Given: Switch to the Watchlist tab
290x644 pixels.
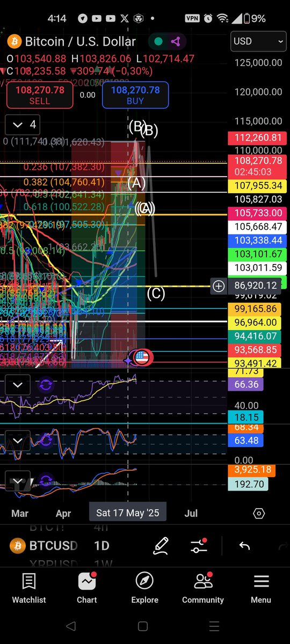Looking at the screenshot, I should [29, 588].
